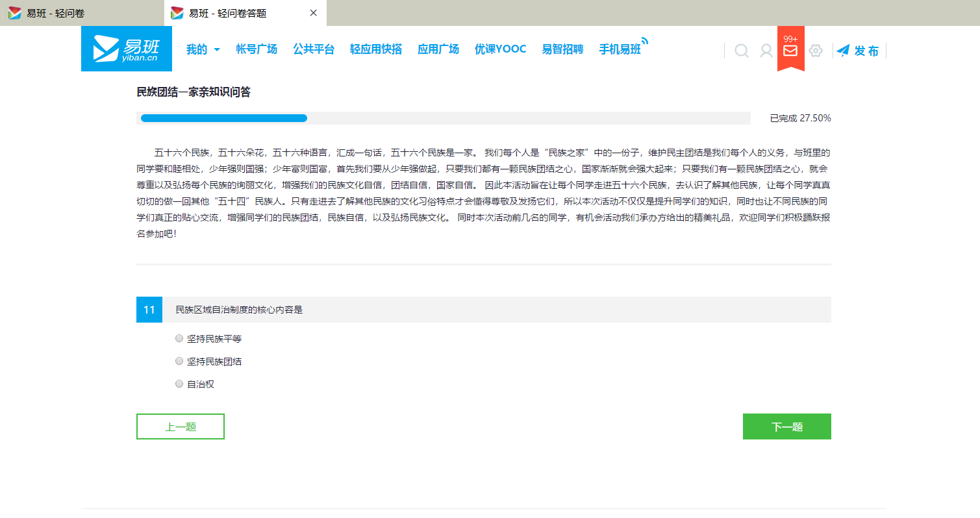The image size is (980, 518).
Task: Click favicon of 易班 - 轻问卷 tab
Action: 15,13
